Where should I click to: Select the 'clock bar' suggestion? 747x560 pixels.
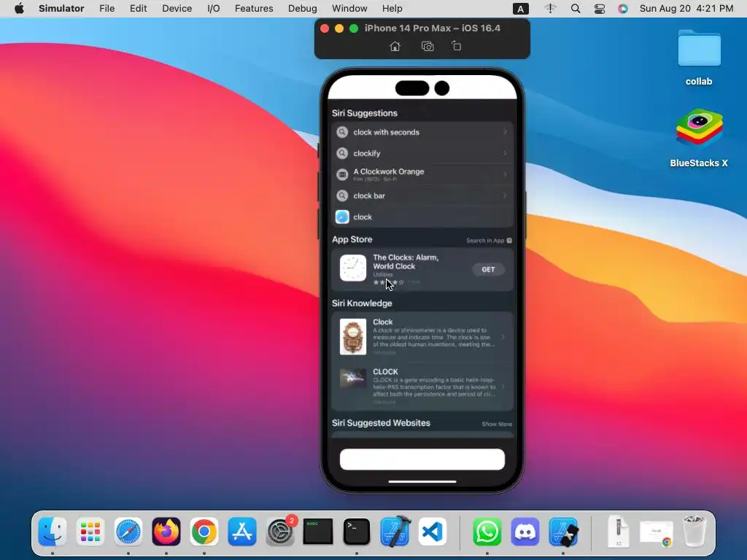[422, 195]
